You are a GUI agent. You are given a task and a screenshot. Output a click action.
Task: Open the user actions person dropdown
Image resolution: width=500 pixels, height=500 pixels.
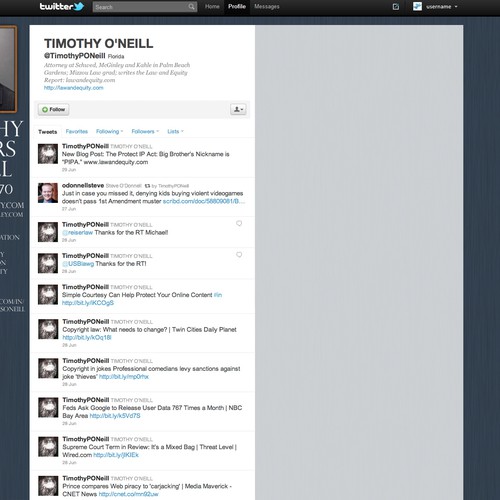point(238,109)
